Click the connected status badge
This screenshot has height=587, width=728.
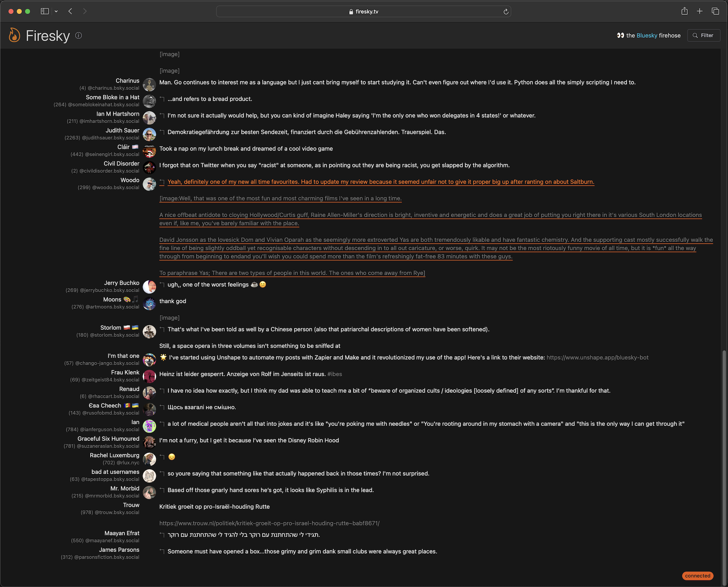[697, 576]
